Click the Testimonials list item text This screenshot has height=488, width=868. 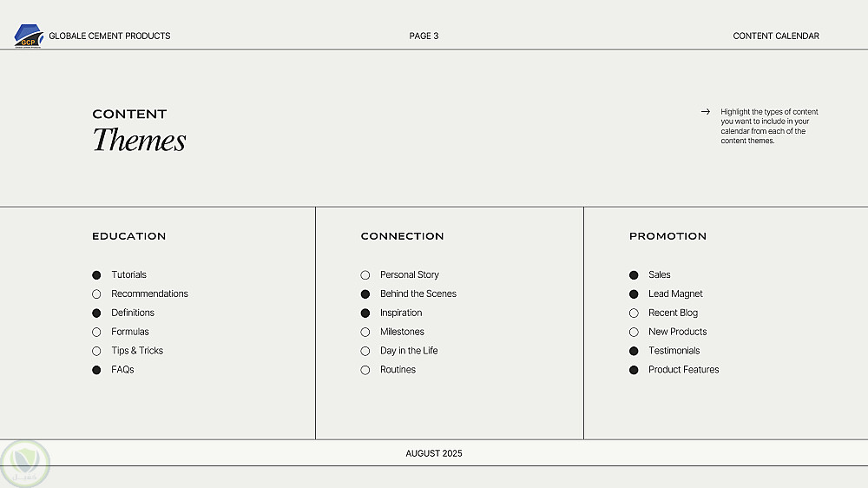674,351
